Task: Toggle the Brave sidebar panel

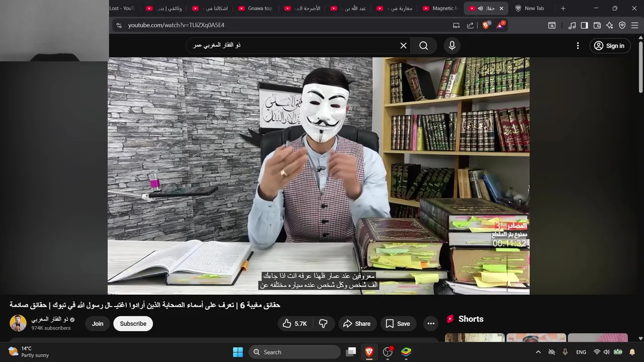Action: (584, 25)
